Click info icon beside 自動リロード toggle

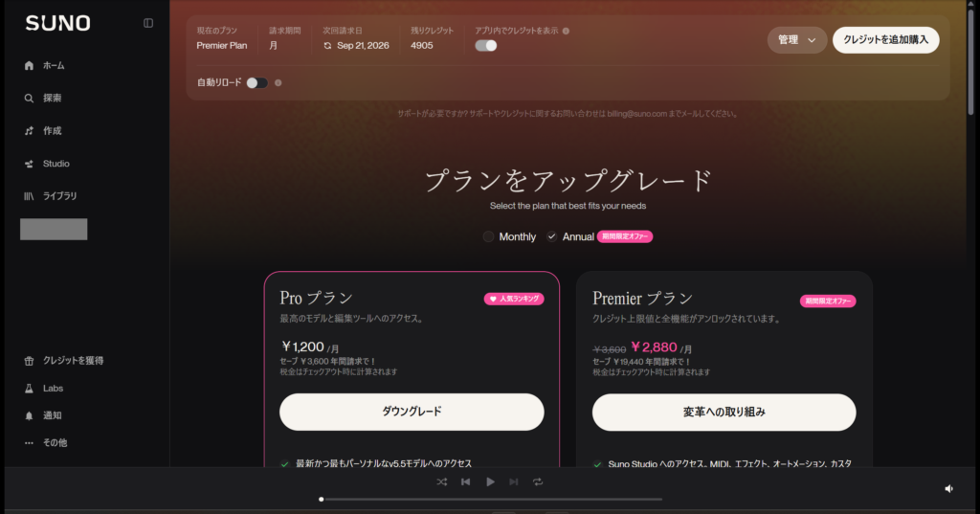pyautogui.click(x=278, y=82)
